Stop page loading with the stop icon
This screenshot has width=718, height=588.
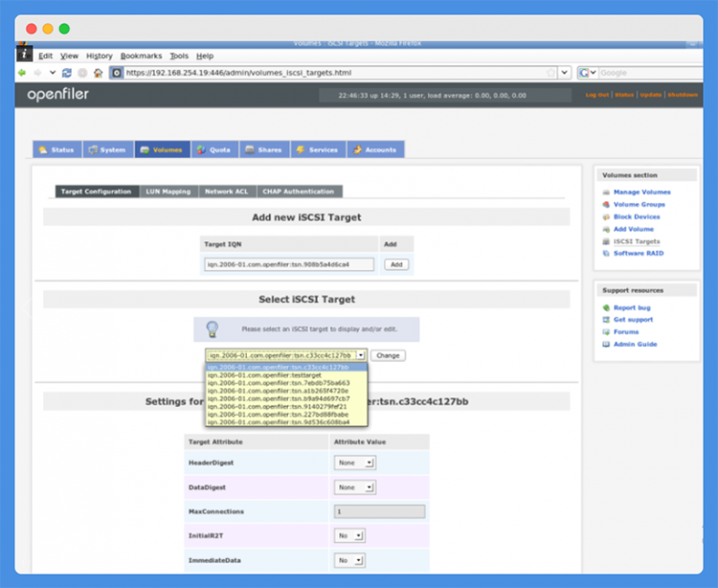point(82,73)
